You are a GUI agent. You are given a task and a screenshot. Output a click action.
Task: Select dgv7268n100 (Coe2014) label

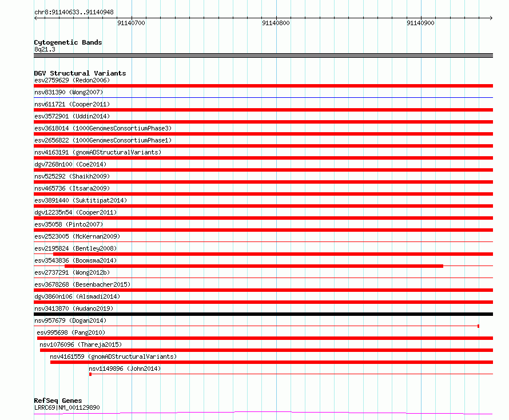pyautogui.click(x=70, y=164)
